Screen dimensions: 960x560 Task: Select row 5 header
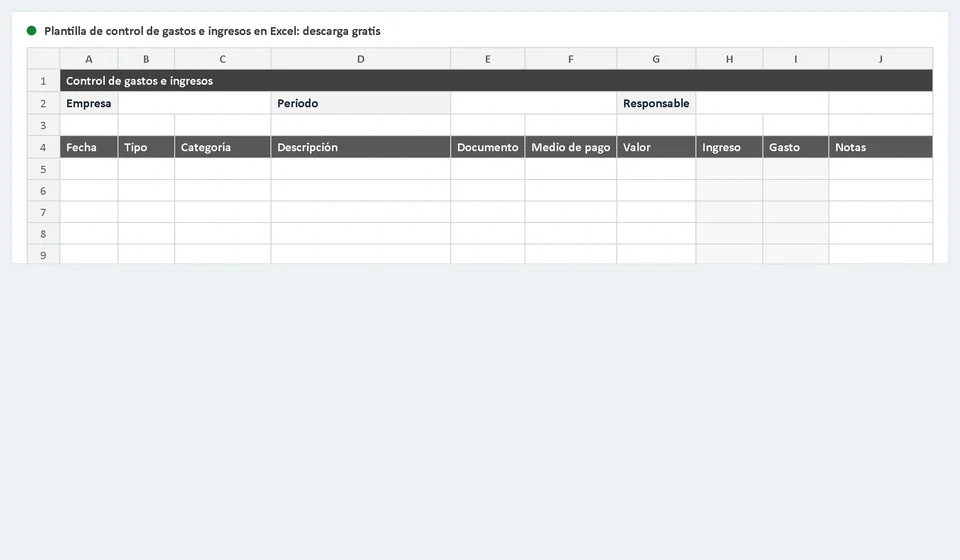click(43, 169)
